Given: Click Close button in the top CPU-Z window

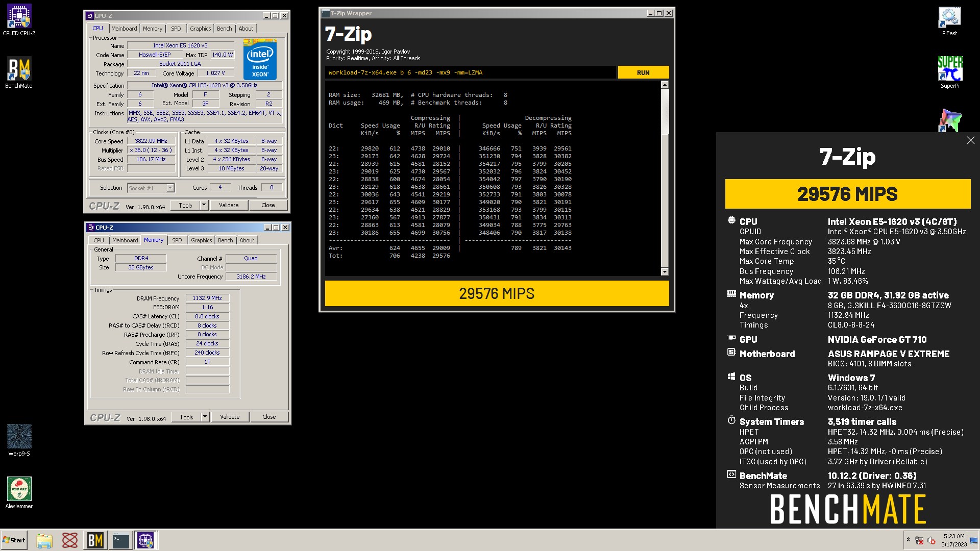Looking at the screenshot, I should tap(268, 205).
